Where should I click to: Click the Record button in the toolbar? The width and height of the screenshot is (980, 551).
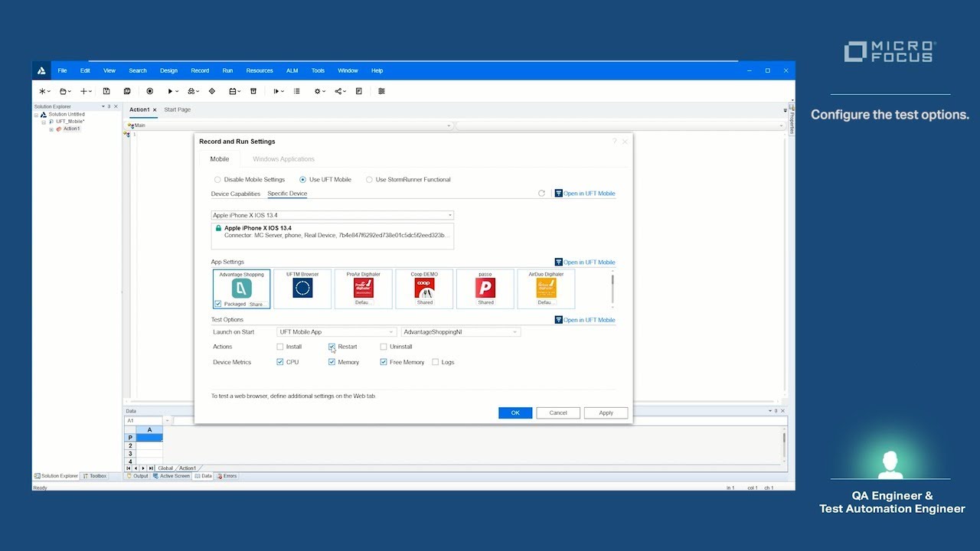click(x=150, y=91)
